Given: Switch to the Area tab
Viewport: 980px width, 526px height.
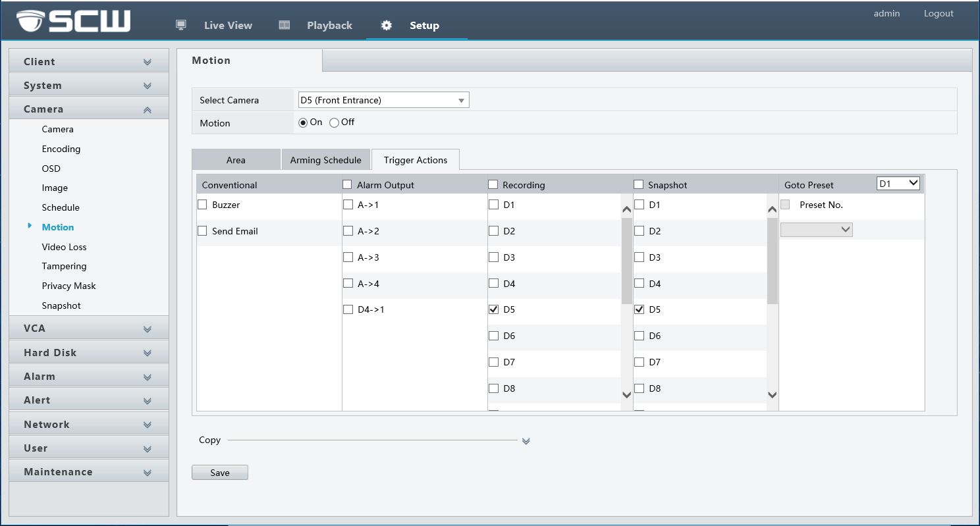Looking at the screenshot, I should pos(236,160).
